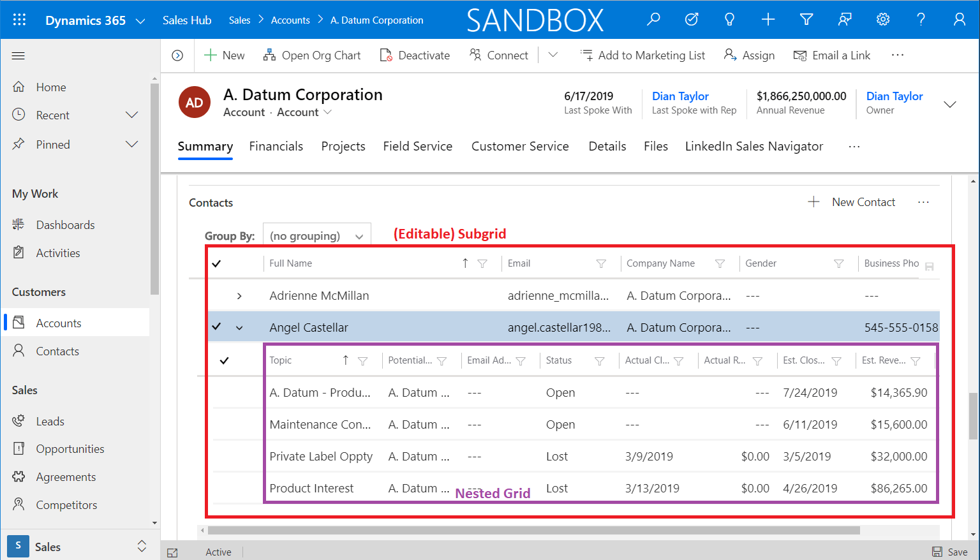Open global search in the top navigation
Viewport: 980px width, 560px height.
point(653,19)
